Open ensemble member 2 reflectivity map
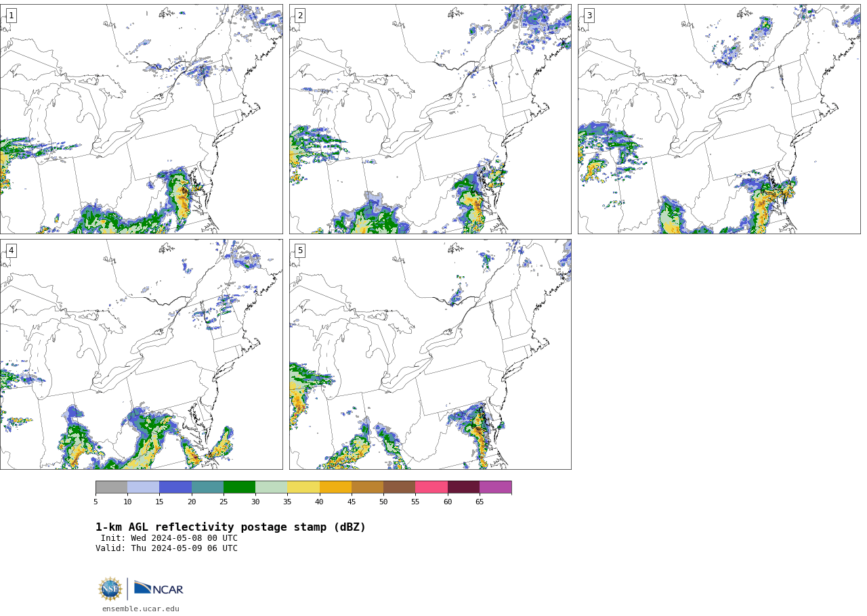Image resolution: width=867 pixels, height=616 pixels. coord(430,119)
